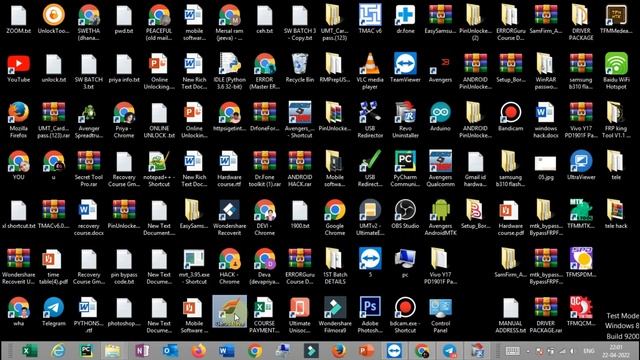Open the Bandicam recorder shortcut

(511, 117)
